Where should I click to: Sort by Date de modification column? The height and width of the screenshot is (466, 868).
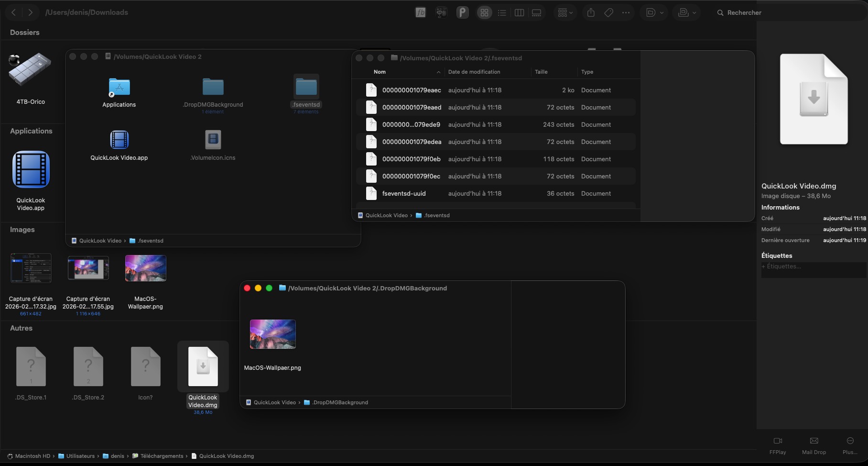pyautogui.click(x=474, y=72)
